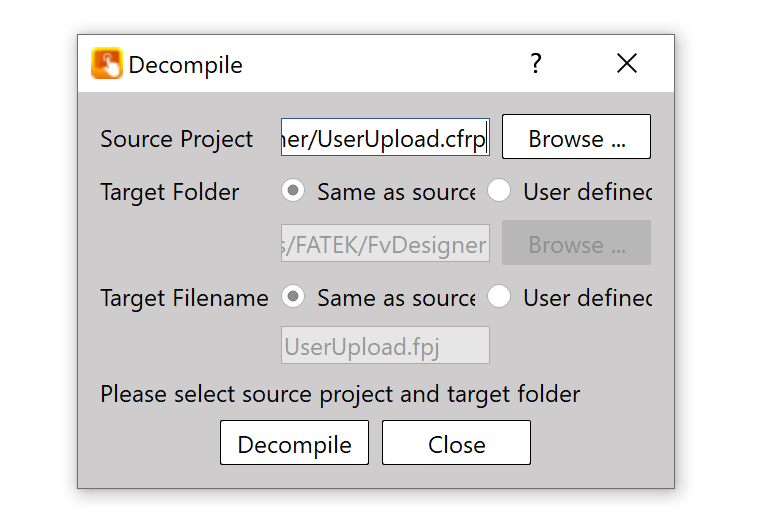Click the greyed-out Browse button for target folder
The width and height of the screenshot is (769, 518).
pyautogui.click(x=576, y=244)
